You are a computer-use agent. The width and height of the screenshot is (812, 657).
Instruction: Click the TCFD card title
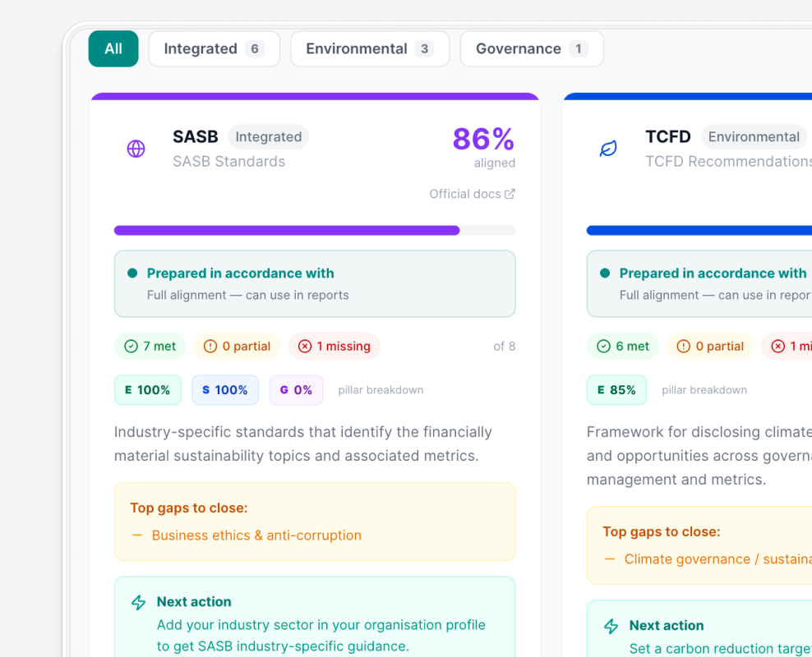[668, 136]
